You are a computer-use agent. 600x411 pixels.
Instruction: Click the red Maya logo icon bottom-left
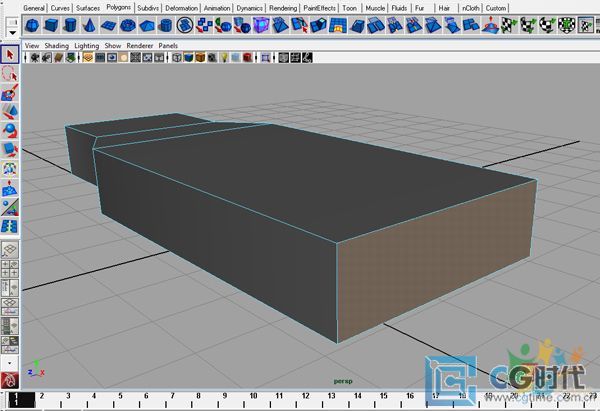click(x=10, y=380)
